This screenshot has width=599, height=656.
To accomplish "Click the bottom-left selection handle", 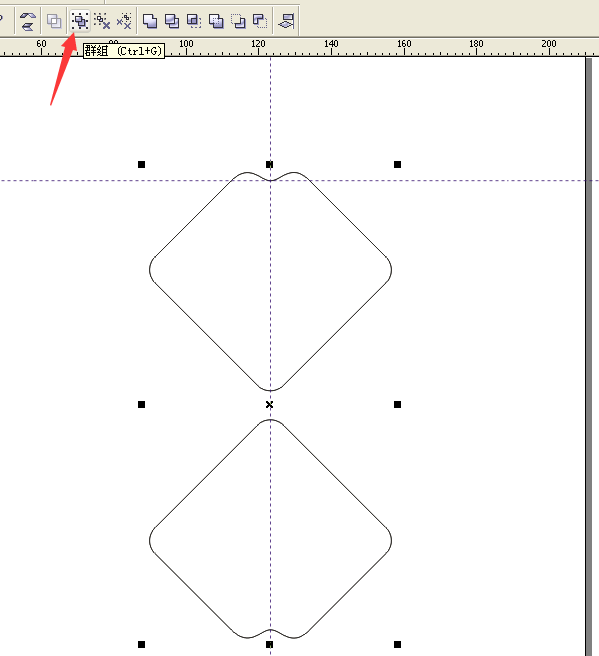I will [141, 644].
